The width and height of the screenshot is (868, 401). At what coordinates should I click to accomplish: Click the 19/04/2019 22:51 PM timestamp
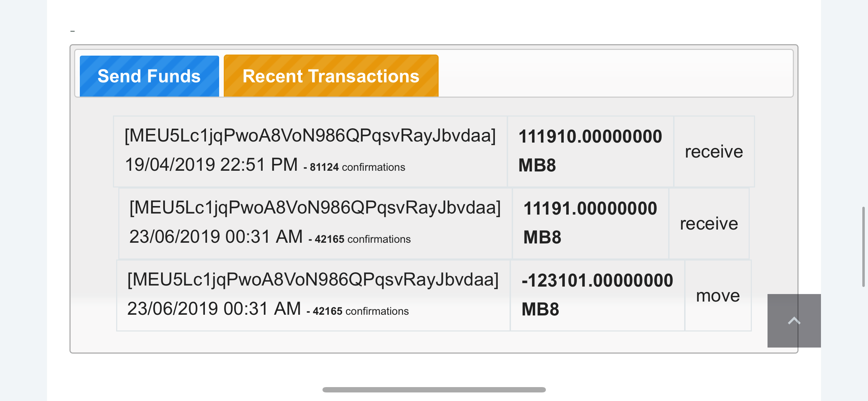211,165
